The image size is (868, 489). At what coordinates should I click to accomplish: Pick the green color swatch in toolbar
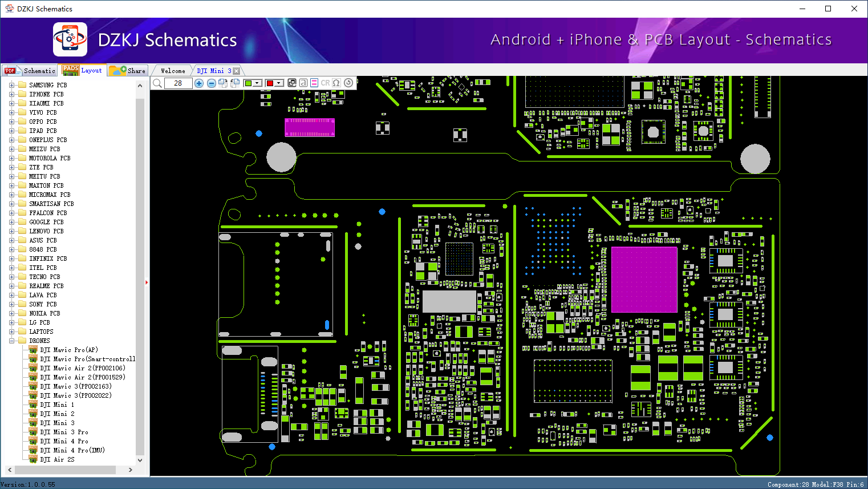[248, 83]
